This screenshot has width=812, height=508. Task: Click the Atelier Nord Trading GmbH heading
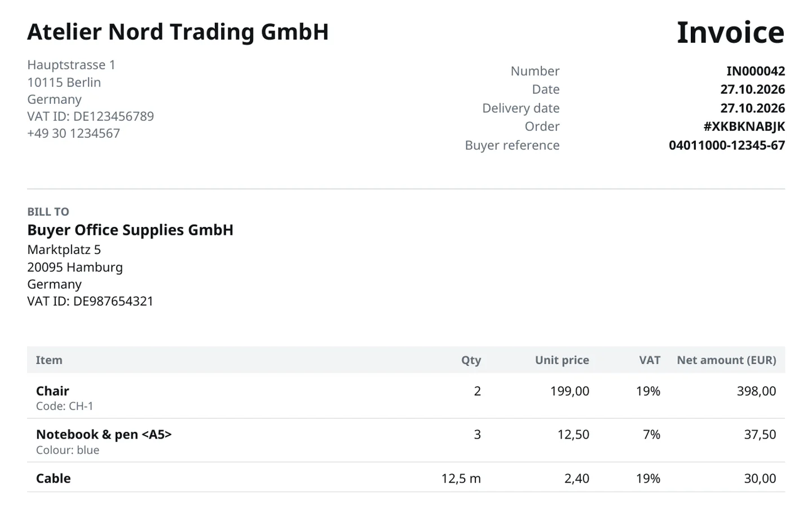[x=178, y=32]
